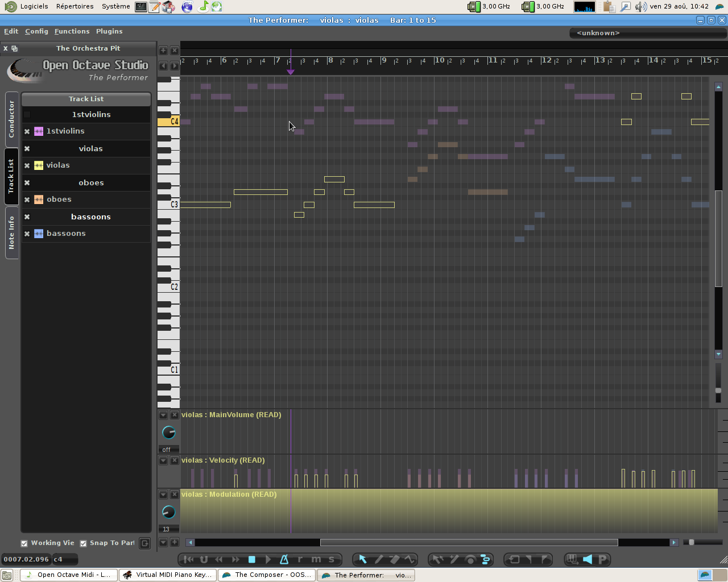Open the Velocity lane controller dropdown
This screenshot has width=728, height=582.
[163, 460]
